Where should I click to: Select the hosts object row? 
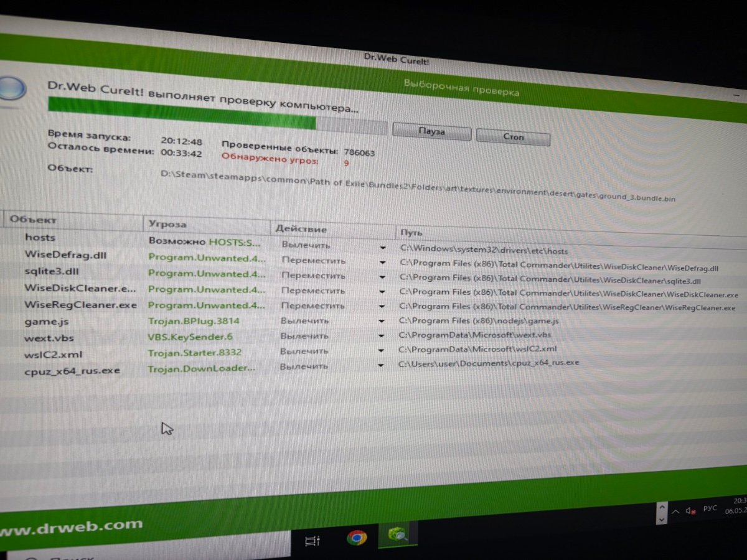point(40,237)
